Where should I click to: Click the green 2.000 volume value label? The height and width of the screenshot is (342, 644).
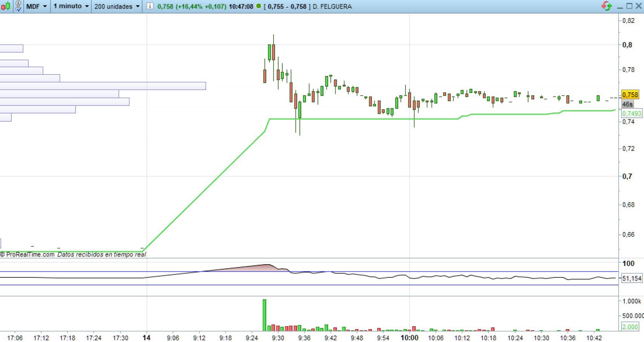pyautogui.click(x=630, y=327)
